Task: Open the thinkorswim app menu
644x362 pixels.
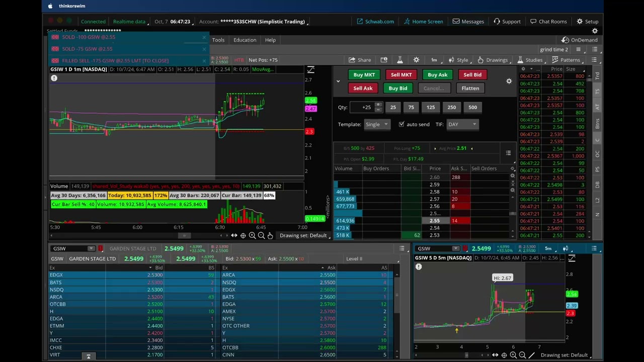Action: pyautogui.click(x=72, y=6)
